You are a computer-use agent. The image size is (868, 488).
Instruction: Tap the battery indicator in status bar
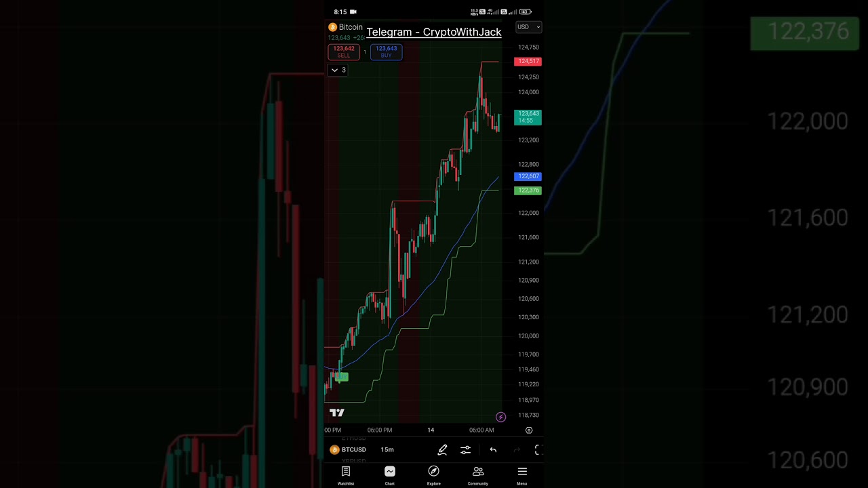pos(525,12)
